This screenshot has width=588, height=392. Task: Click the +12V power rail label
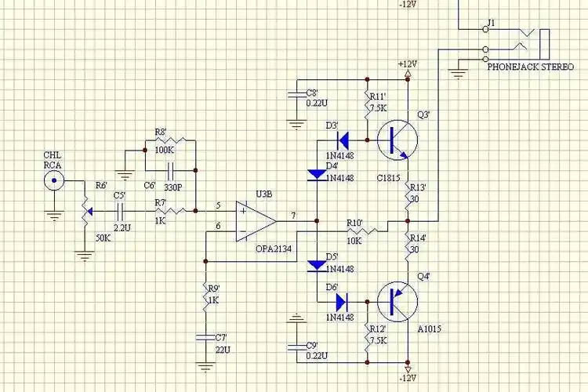[408, 64]
